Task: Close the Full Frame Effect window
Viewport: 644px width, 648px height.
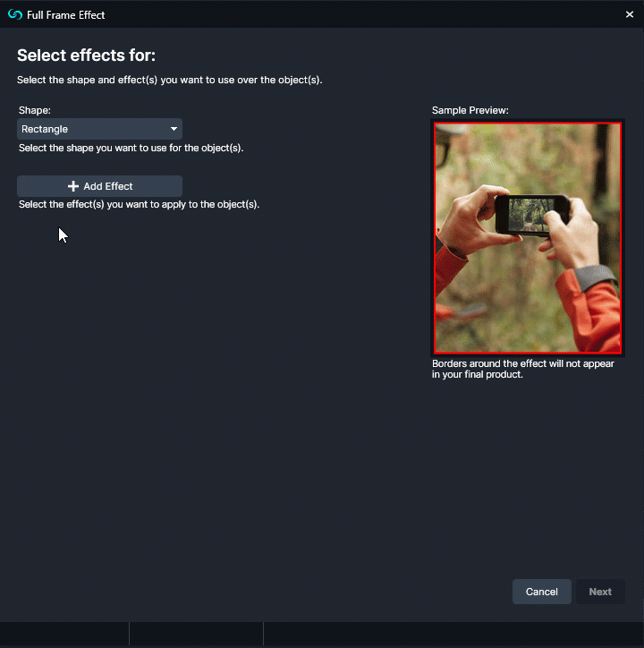Action: click(629, 14)
